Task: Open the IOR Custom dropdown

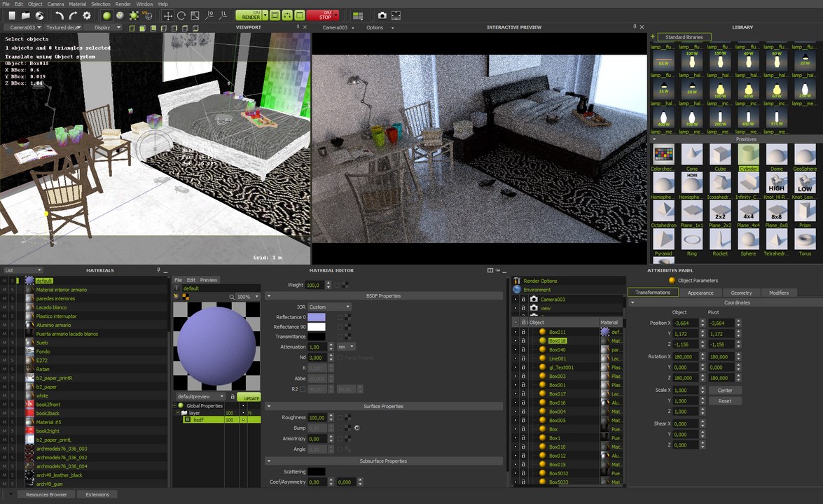Action: (329, 307)
